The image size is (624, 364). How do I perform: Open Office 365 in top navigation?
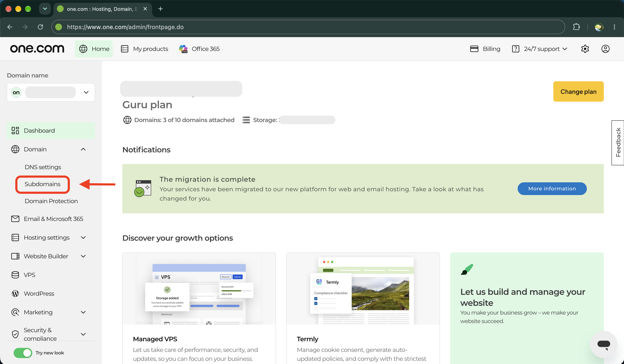[x=199, y=49]
